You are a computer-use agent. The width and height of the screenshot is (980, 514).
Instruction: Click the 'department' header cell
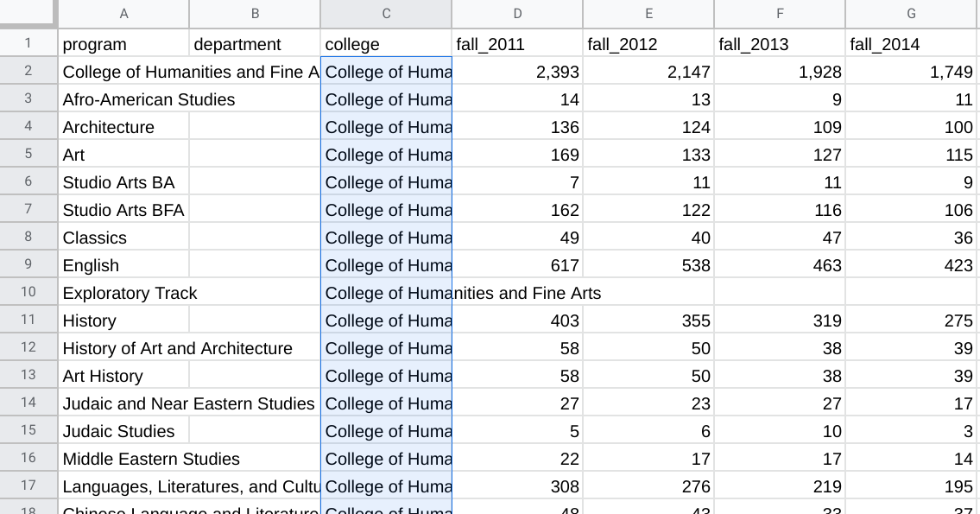[254, 44]
